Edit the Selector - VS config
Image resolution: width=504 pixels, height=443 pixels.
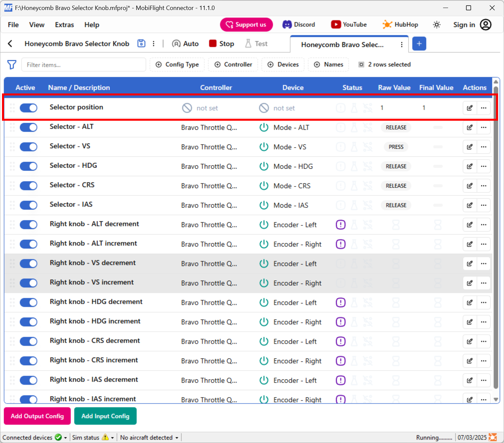470,147
